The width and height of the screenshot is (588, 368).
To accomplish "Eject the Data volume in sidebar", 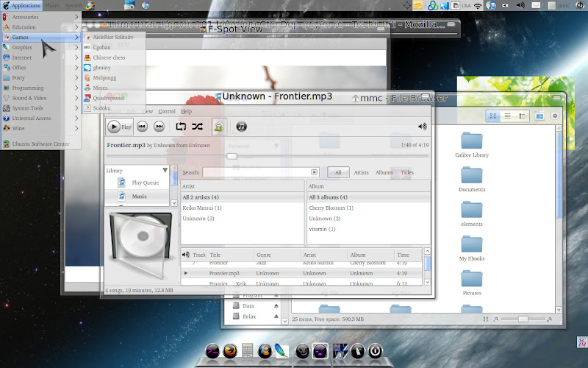I will click(276, 305).
